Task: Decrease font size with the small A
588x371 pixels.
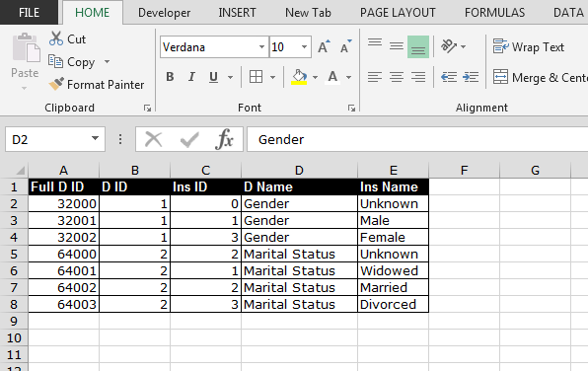Action: point(345,47)
